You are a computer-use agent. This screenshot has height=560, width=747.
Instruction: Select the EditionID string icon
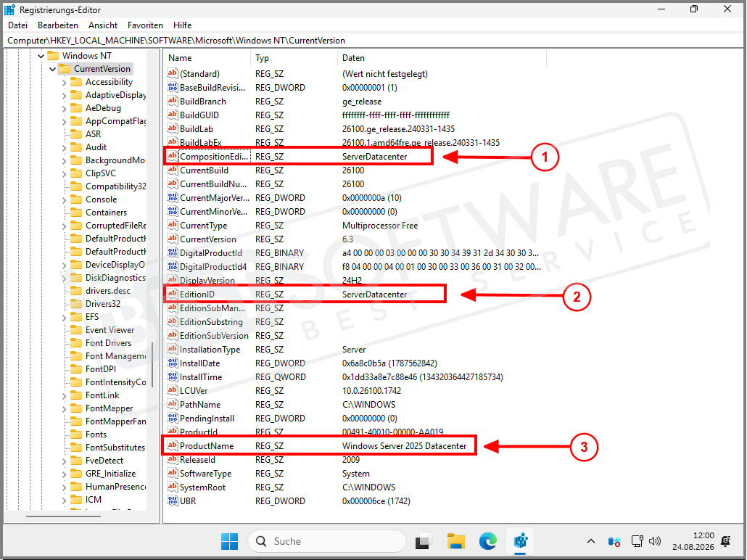point(173,294)
